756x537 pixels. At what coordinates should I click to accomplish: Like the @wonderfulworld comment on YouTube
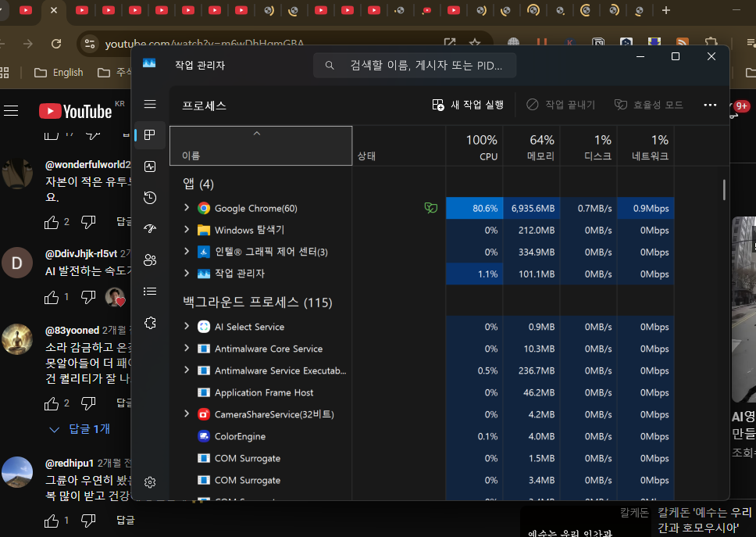52,222
